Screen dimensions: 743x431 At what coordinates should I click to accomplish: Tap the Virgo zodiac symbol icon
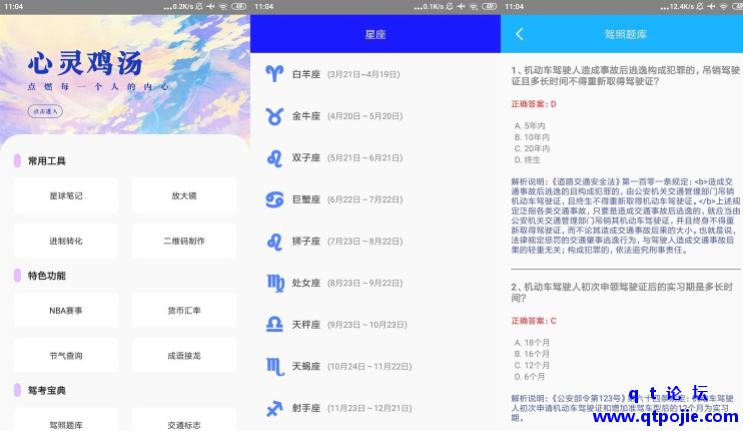(273, 283)
